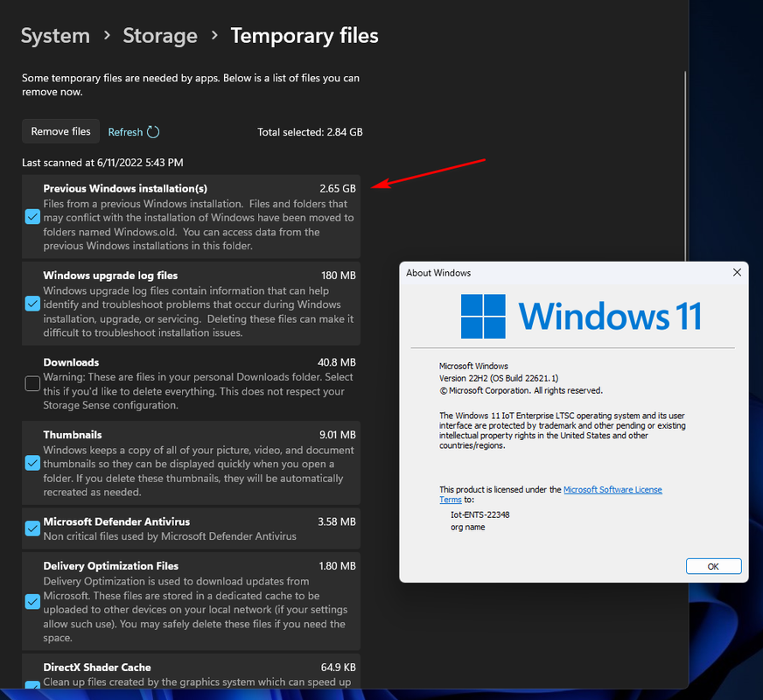Click the 'org name' text in dialog

[467, 527]
